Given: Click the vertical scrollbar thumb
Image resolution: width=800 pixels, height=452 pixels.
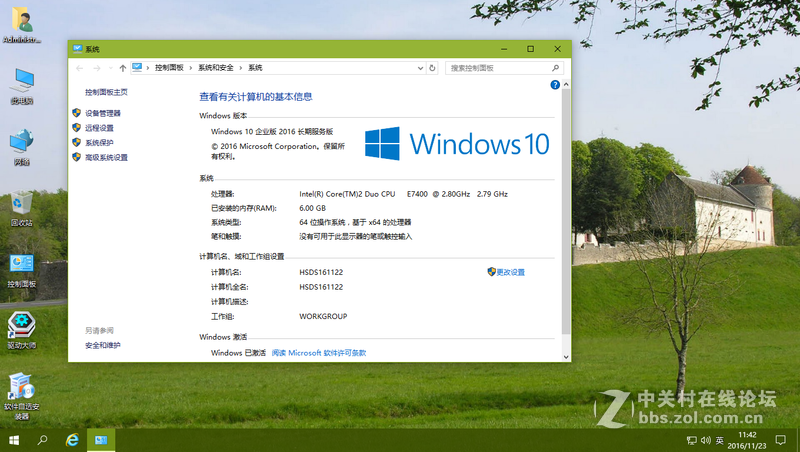Looking at the screenshot, I should [x=566, y=212].
